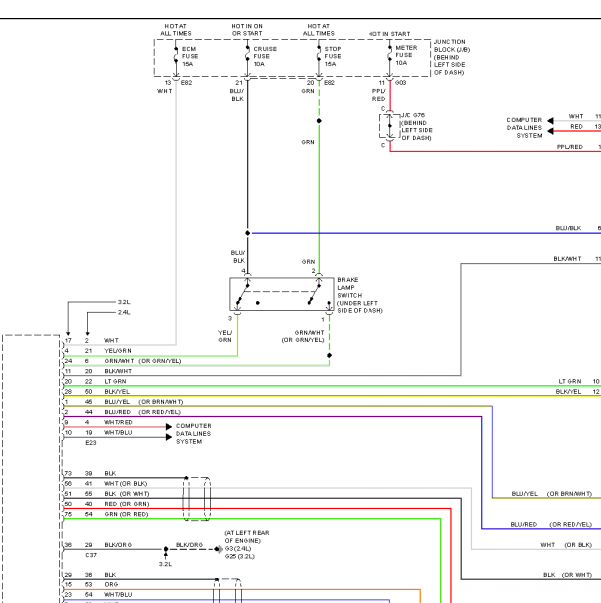Click the RED (OR GRN) row at pins 50/40

107,504
